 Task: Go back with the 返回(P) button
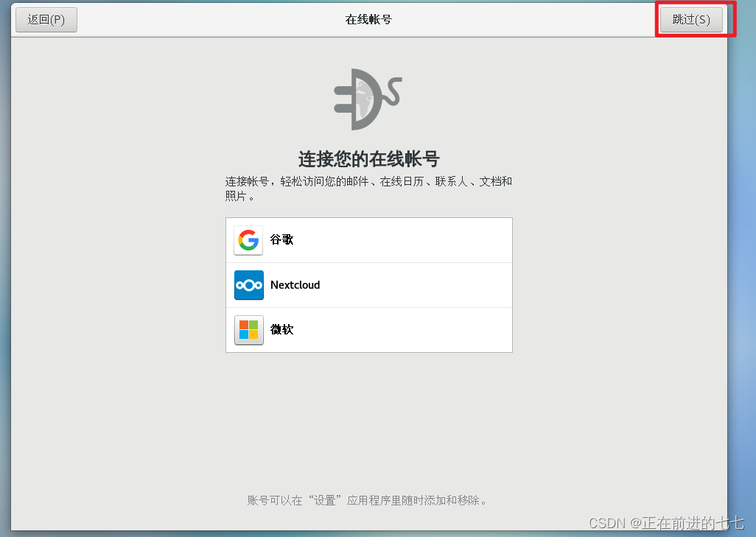pyautogui.click(x=46, y=20)
